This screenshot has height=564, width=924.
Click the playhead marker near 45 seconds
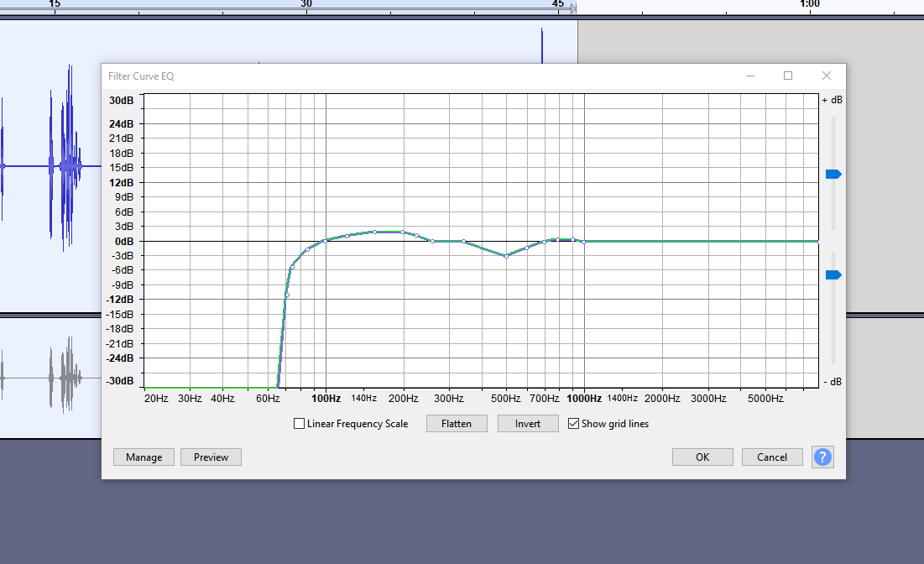pyautogui.click(x=572, y=8)
